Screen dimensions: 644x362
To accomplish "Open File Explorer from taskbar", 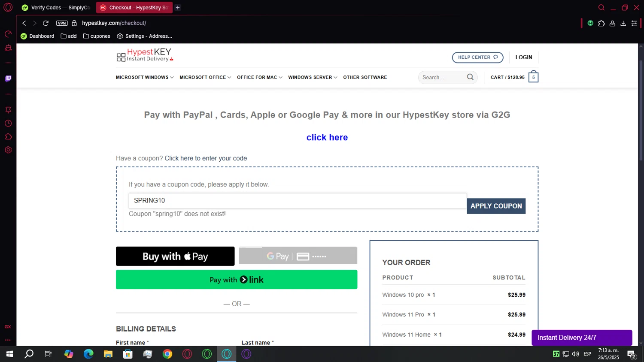I will click(108, 354).
